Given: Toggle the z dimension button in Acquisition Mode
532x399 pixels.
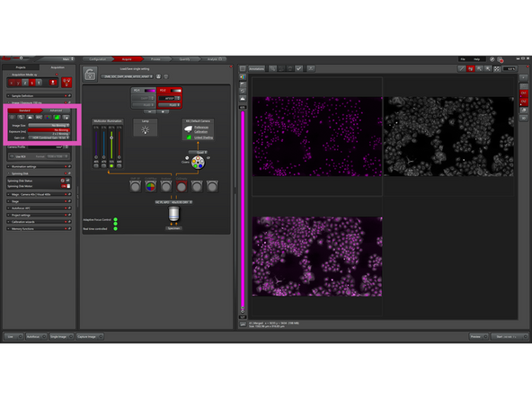Looking at the screenshot, I should coord(25,83).
